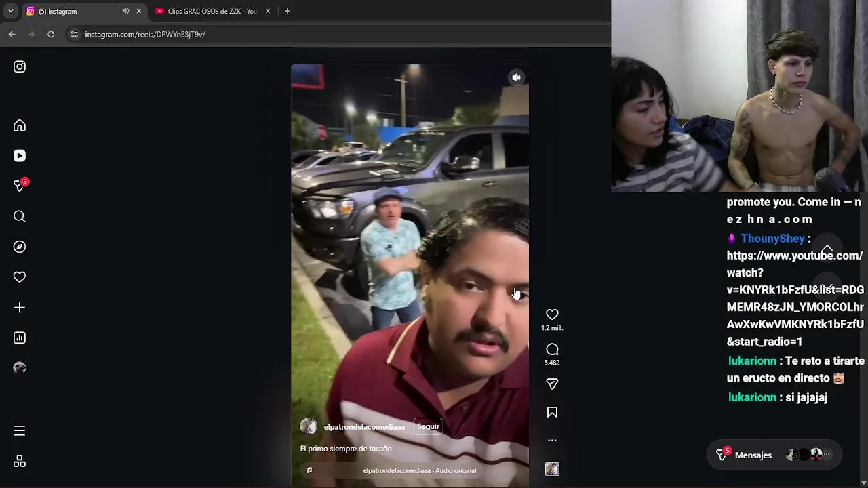
Task: Follow elpatrondelacomediaaa with Seguir button
Action: (428, 426)
